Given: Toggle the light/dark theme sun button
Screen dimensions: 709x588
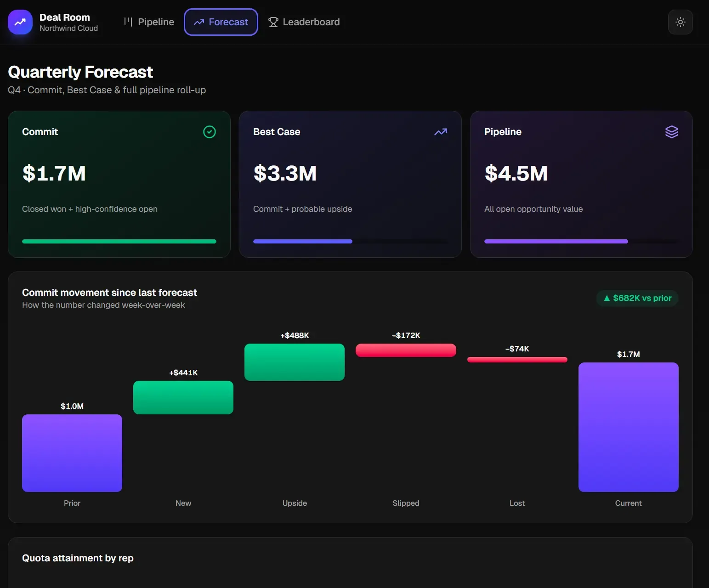Looking at the screenshot, I should tap(680, 22).
